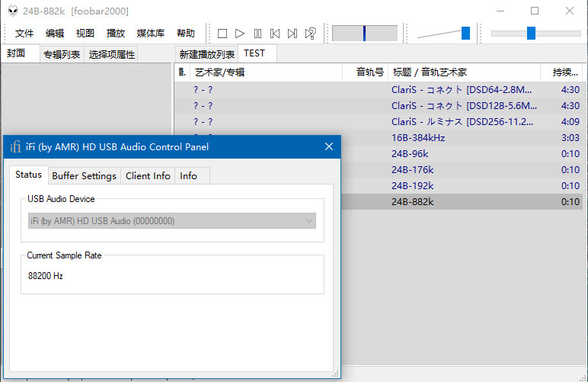Click the random playback icon
The width and height of the screenshot is (588, 382).
pyautogui.click(x=310, y=34)
